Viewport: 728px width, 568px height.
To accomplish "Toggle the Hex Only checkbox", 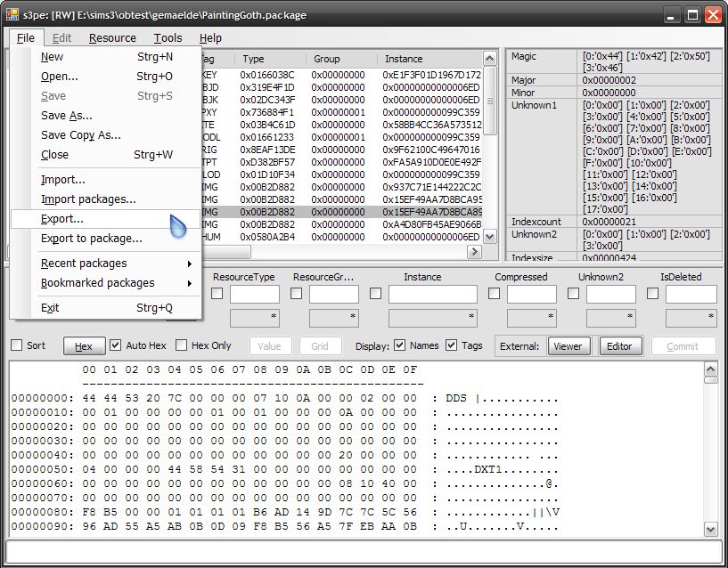I will 182,346.
